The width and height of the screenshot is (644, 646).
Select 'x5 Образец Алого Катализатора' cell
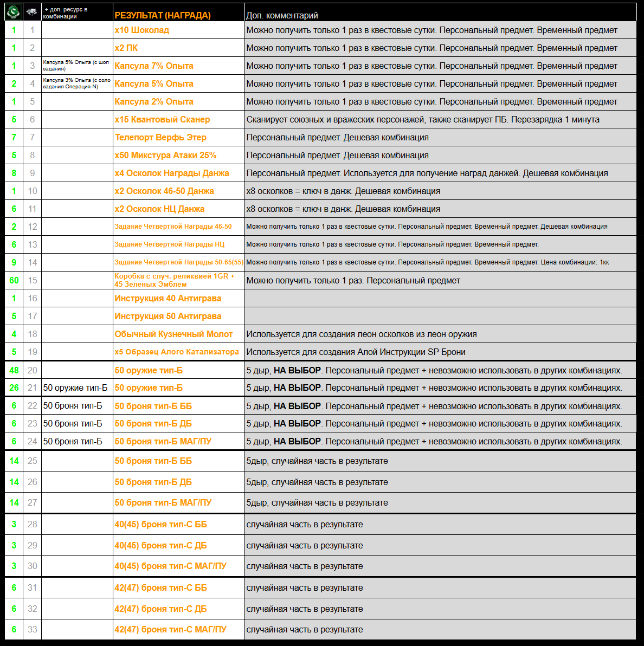[x=177, y=352]
